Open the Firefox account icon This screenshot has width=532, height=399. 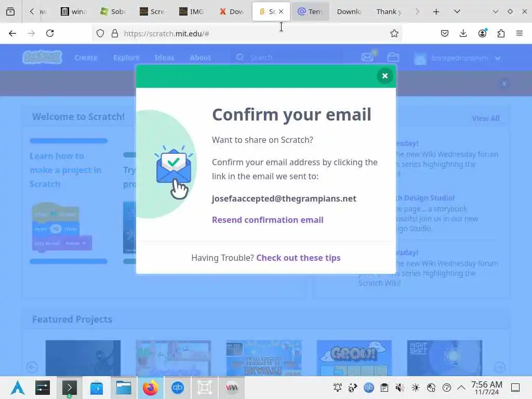[482, 33]
